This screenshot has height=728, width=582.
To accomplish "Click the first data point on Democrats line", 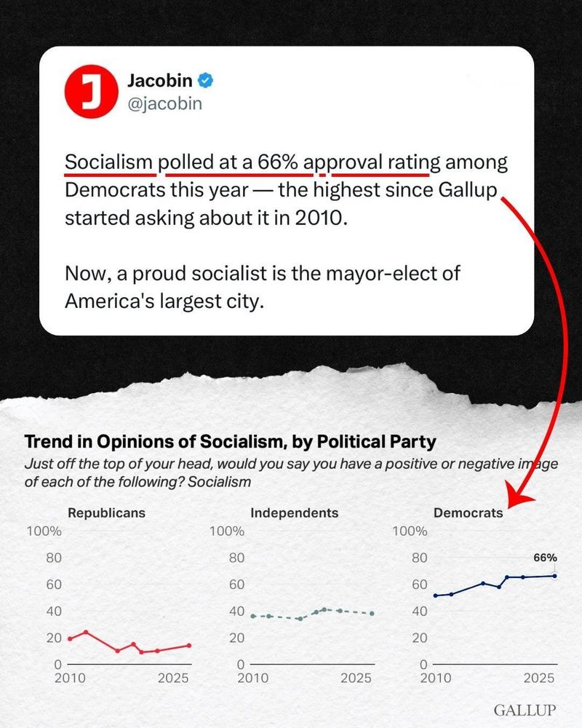I will coord(436,596).
